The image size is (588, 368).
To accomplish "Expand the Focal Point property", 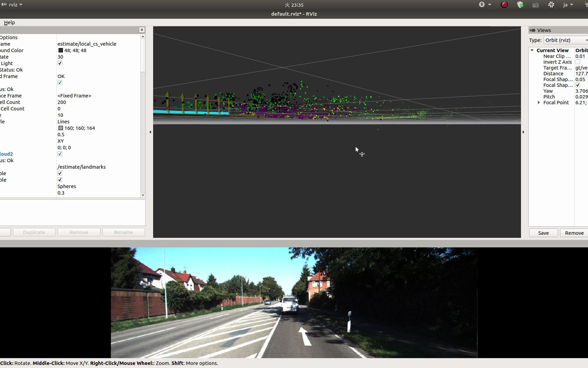I will tap(539, 103).
